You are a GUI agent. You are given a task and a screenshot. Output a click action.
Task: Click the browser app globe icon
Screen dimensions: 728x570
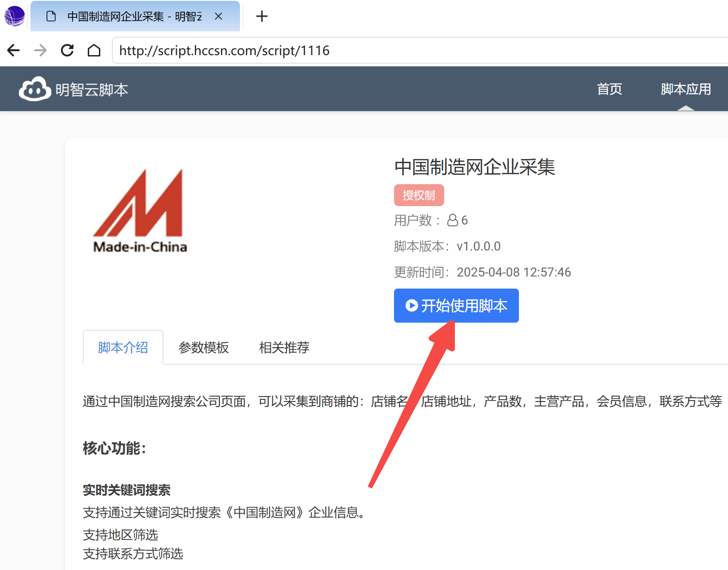point(14,16)
